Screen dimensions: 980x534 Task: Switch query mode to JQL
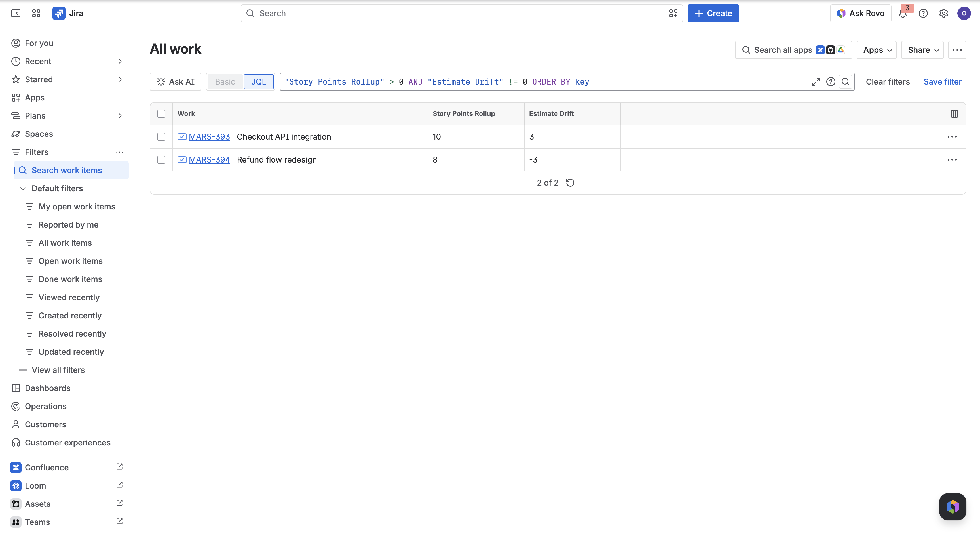pyautogui.click(x=259, y=82)
